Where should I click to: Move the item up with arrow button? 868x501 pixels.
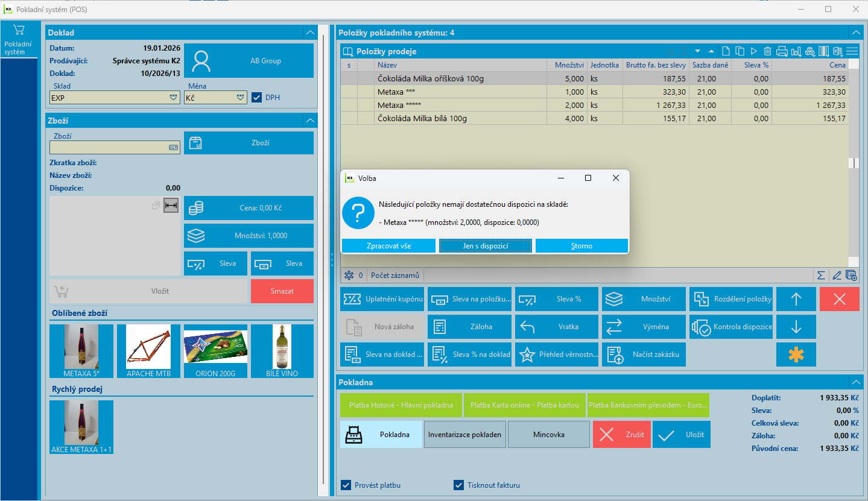[796, 299]
